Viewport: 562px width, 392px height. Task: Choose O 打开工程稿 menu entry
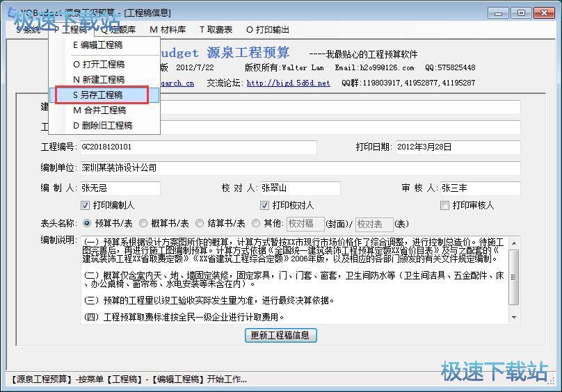(x=104, y=64)
